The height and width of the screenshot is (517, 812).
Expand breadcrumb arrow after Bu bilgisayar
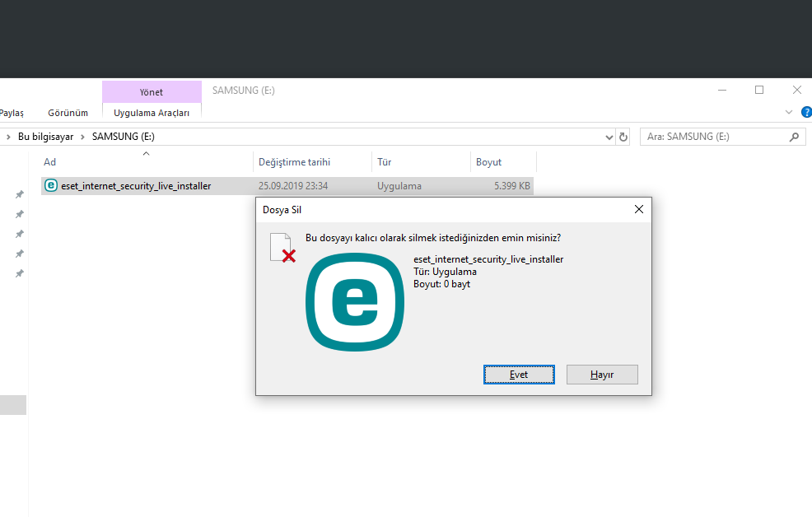(x=82, y=137)
